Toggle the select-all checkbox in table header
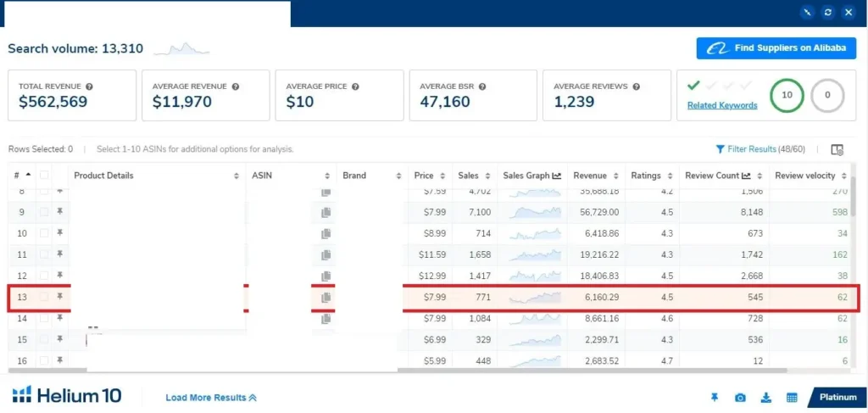The width and height of the screenshot is (868, 413). (43, 176)
